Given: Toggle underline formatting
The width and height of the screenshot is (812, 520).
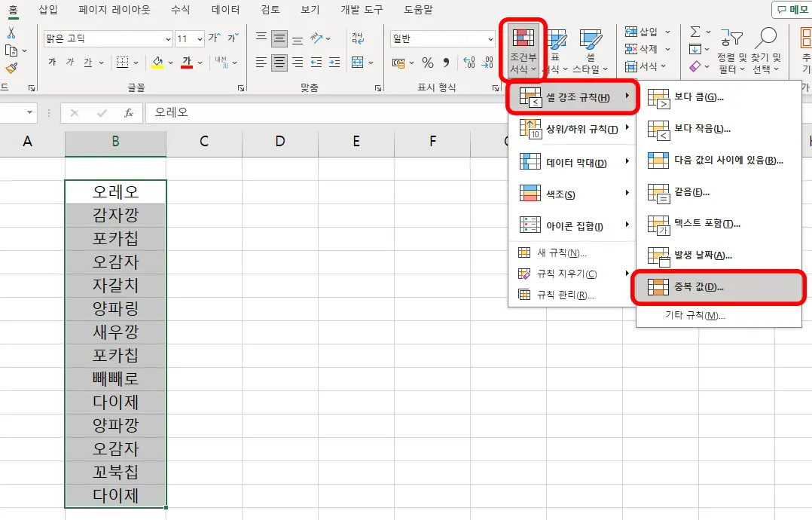Looking at the screenshot, I should coord(88,63).
